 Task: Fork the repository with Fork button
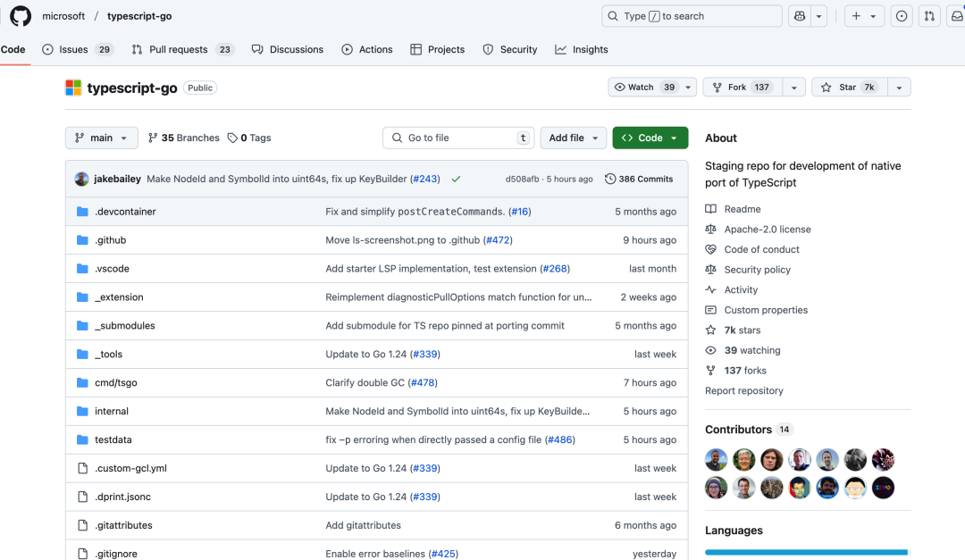click(743, 88)
